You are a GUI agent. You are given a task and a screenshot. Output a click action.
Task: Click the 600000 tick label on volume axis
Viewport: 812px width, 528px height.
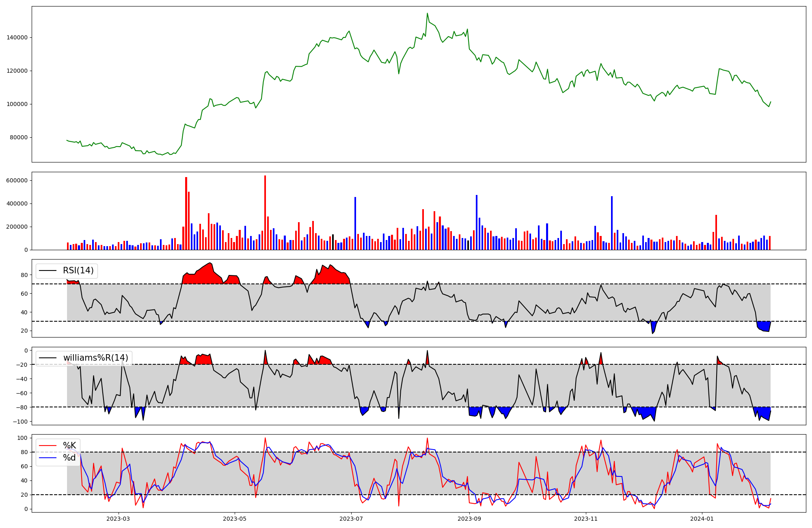click(x=17, y=180)
